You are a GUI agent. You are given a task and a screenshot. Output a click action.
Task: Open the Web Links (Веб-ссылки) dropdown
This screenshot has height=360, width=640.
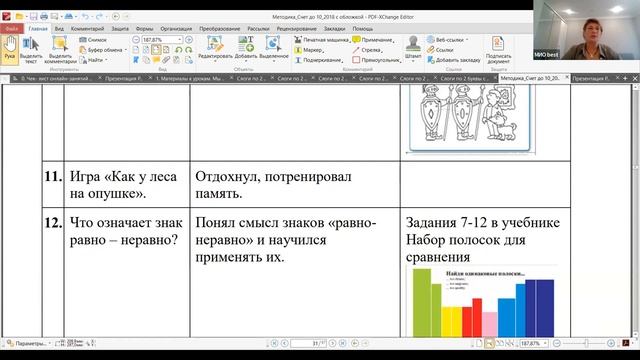coord(447,40)
